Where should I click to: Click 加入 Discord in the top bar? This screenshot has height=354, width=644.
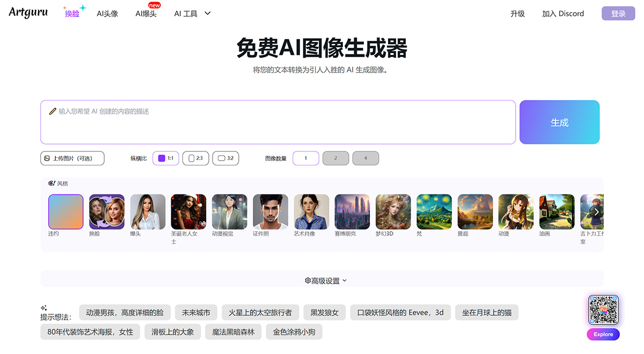[x=563, y=13]
